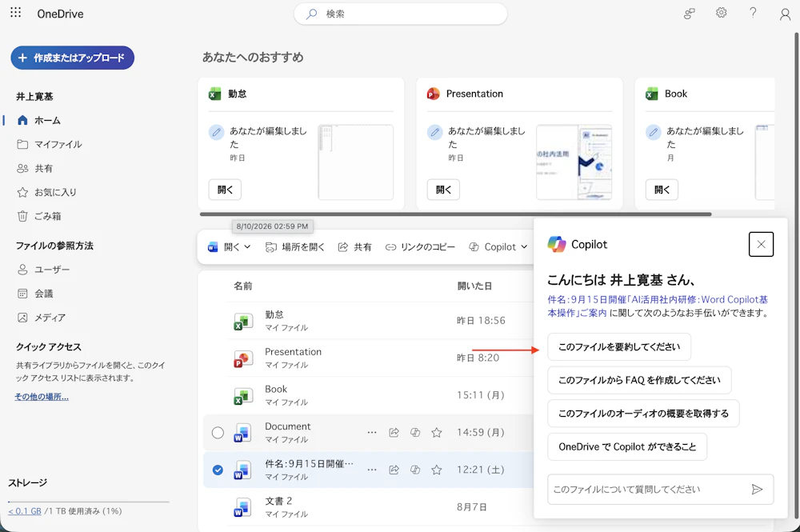Open the Book recommended card button
Image resolution: width=800 pixels, height=532 pixels.
click(x=662, y=190)
